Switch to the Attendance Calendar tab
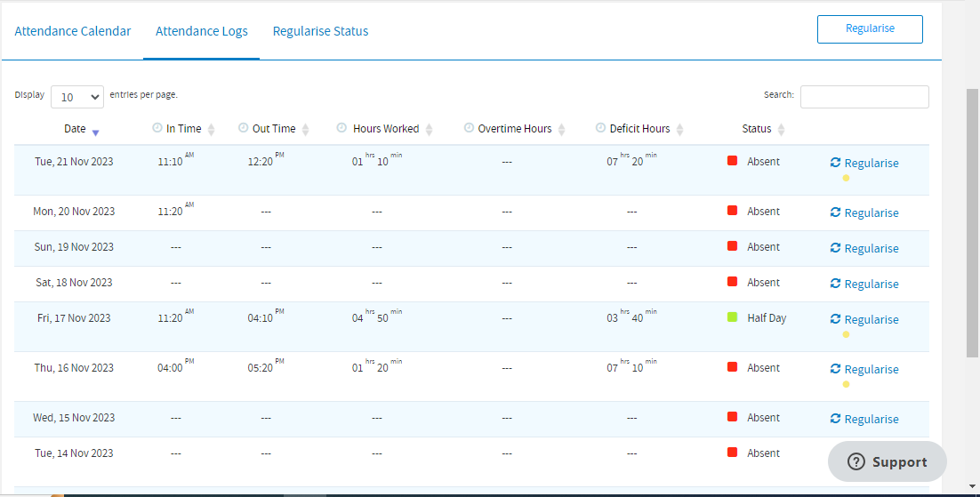 pos(73,31)
